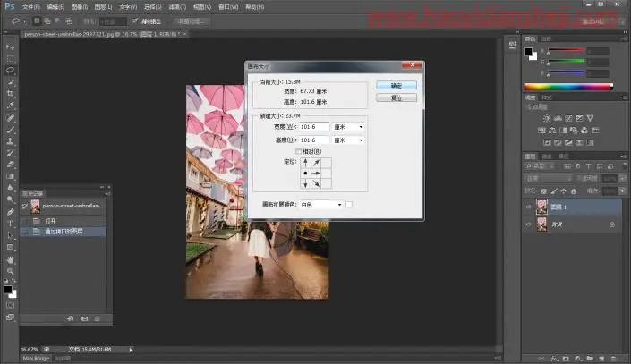631x364 pixels.
Task: Add Curves adjustment icon
Action: pos(568,118)
